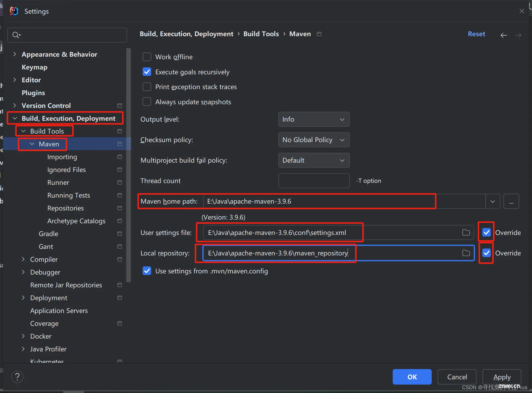532x393 pixels.
Task: Expand the Editor section
Action: (15, 80)
